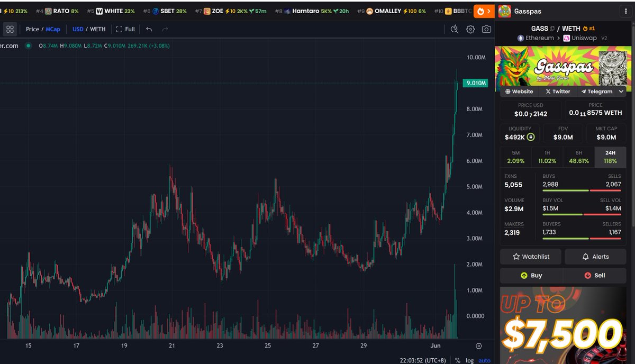Click the Gasspas token avatar in header
Viewport: 635px width, 364px height.
[x=505, y=11]
